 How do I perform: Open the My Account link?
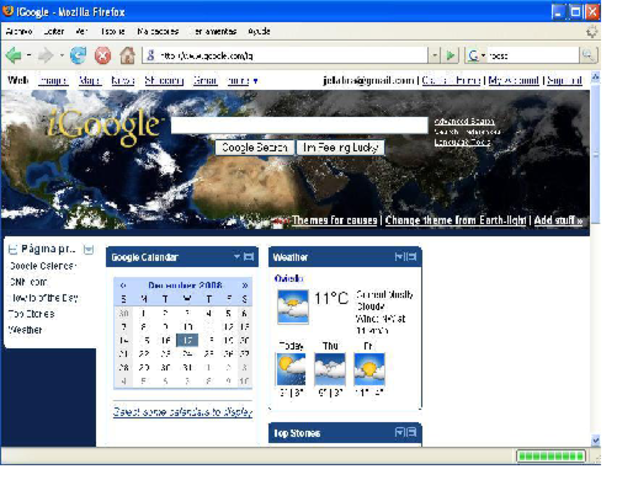pos(514,80)
